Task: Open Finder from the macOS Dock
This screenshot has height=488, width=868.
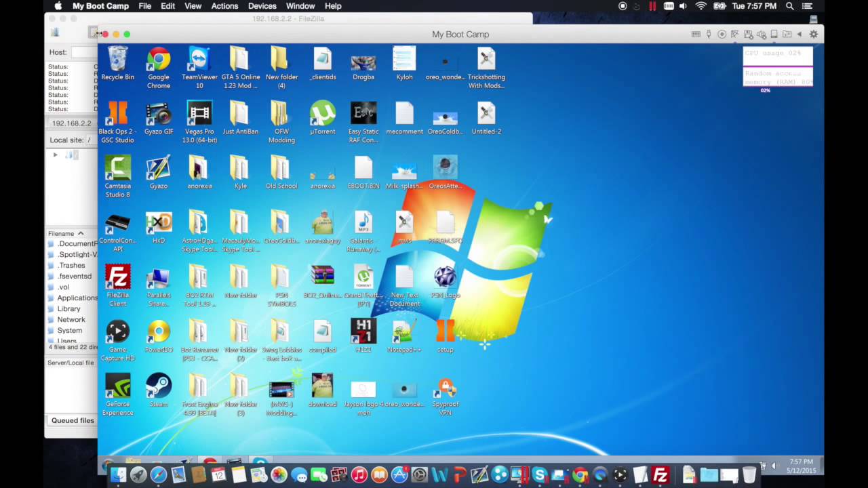Action: 118,475
